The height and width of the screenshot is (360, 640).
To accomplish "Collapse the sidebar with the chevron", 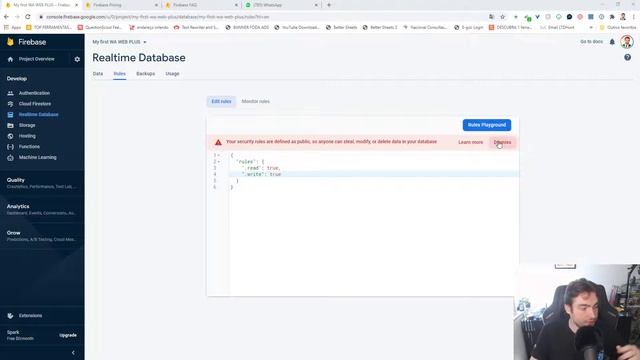I will [x=73, y=353].
